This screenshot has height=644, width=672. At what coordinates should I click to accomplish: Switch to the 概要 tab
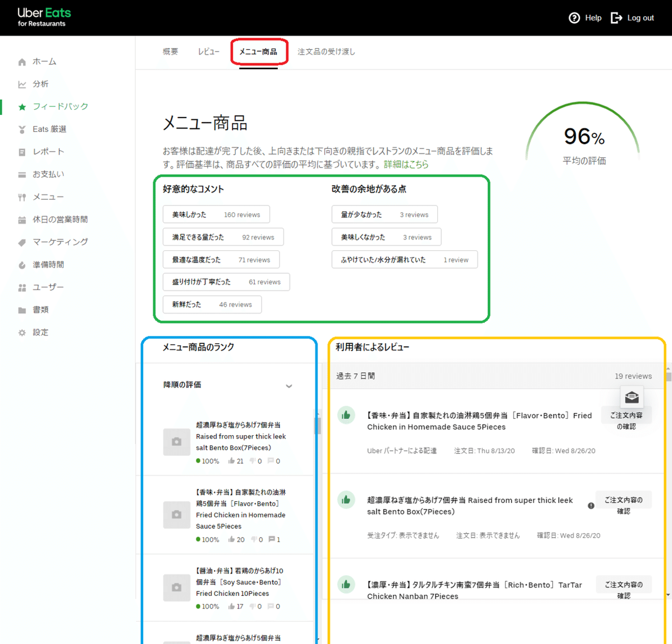click(x=170, y=52)
